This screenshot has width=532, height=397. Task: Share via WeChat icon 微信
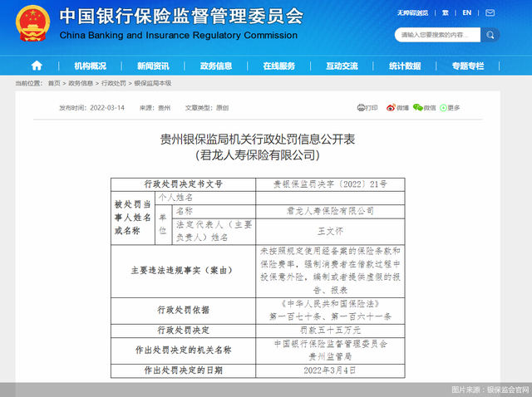[x=425, y=108]
